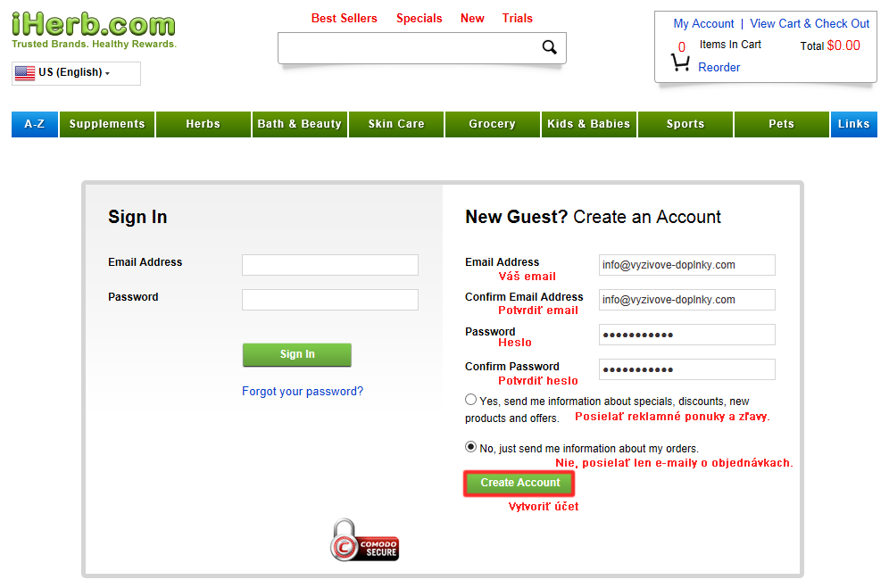Open the A-Z index tab
Screen dimensions: 889x588
[x=35, y=124]
